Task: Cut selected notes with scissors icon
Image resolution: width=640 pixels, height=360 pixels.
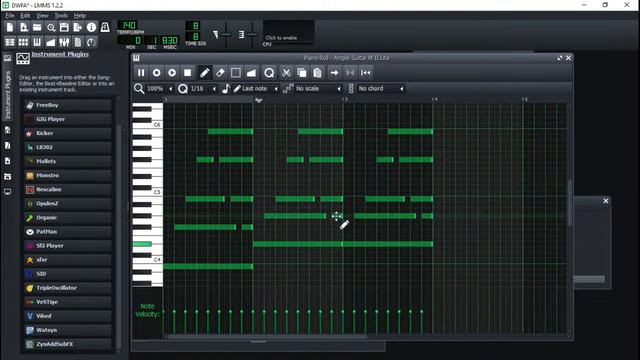Action: pos(287,73)
